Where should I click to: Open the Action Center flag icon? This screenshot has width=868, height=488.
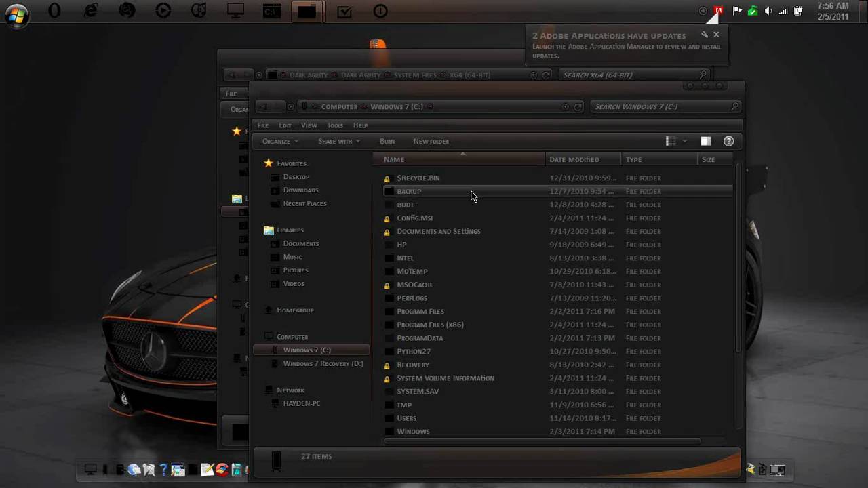(x=737, y=11)
